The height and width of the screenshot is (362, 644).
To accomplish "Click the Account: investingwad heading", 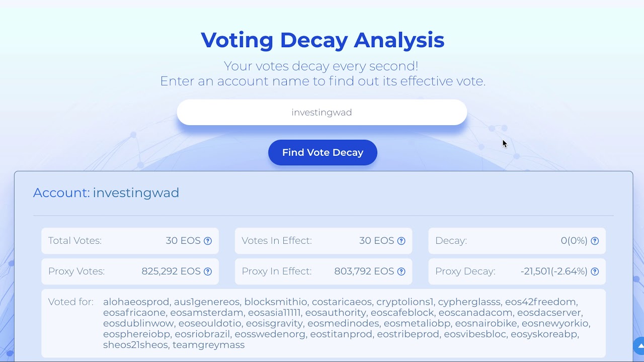I will [x=106, y=193].
